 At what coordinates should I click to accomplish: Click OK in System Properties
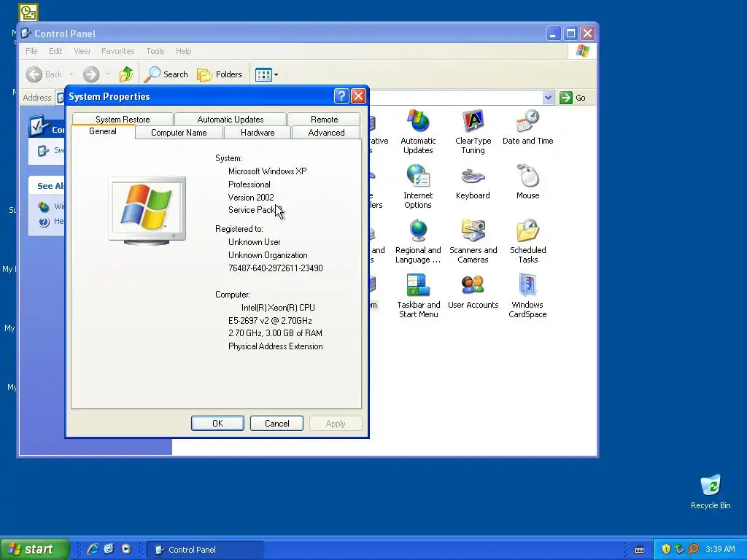click(x=217, y=424)
